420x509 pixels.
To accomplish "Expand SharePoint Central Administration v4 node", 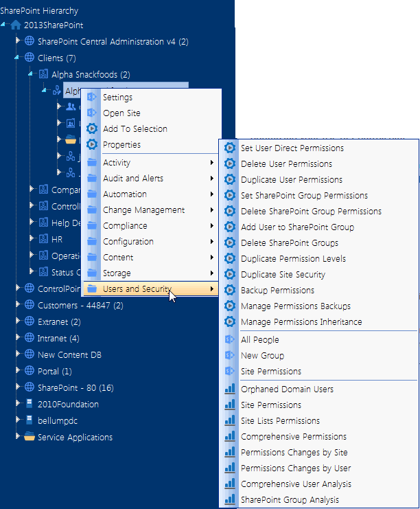I will tap(18, 41).
